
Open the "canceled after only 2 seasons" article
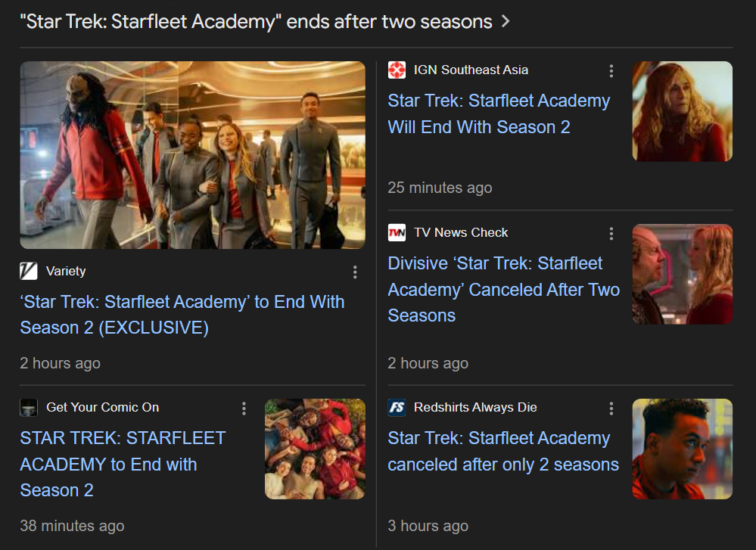(503, 451)
